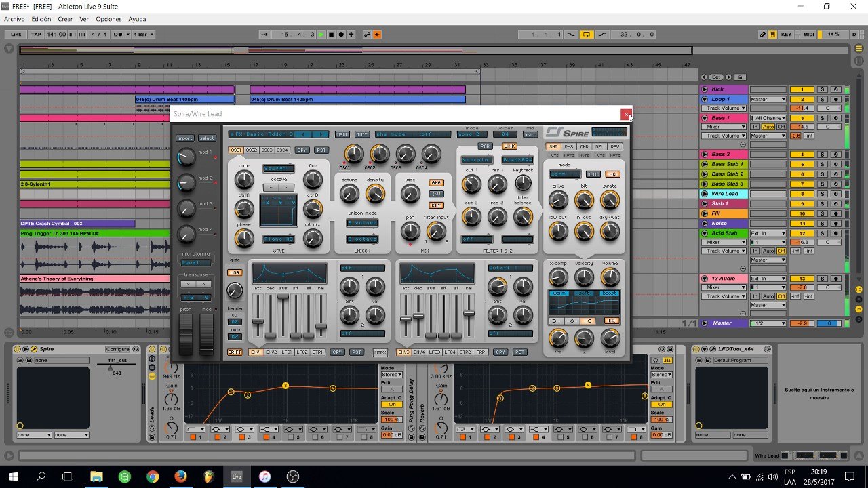Viewport: 868px width, 488px height.
Task: Open the Acid Stab Ext. In input dropdown
Action: pyautogui.click(x=768, y=233)
